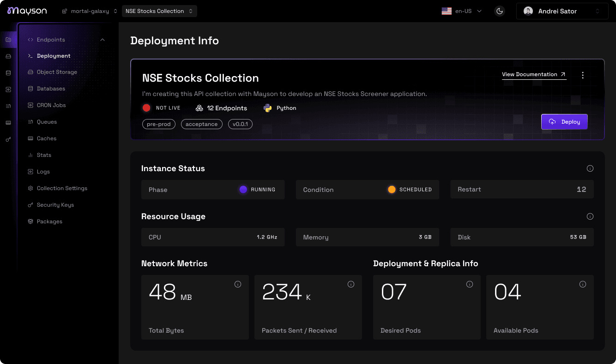Click the Resource Usage info icon

(590, 216)
